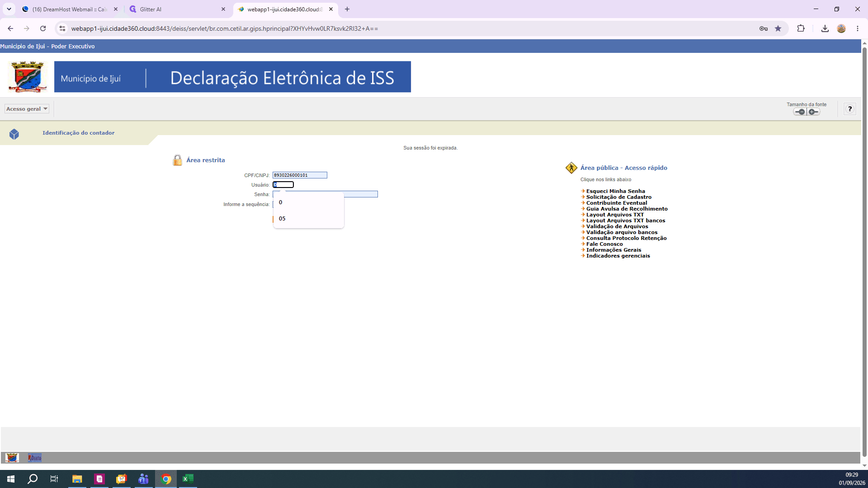This screenshot has width=868, height=488.
Task: Click the footer municipality crest icon
Action: pos(12,458)
